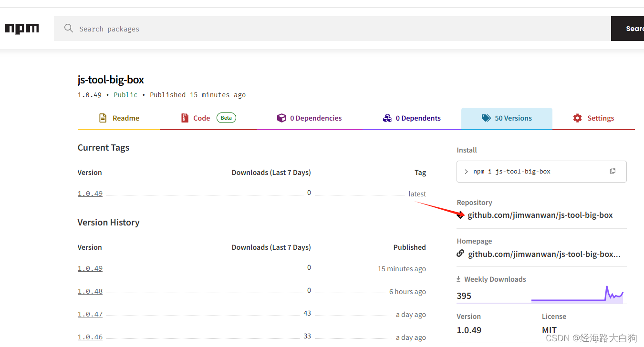The width and height of the screenshot is (644, 347).
Task: Click the search magnifier icon
Action: (x=69, y=29)
